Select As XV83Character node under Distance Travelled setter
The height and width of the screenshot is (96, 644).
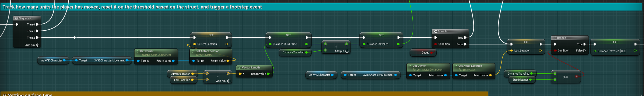321,75
